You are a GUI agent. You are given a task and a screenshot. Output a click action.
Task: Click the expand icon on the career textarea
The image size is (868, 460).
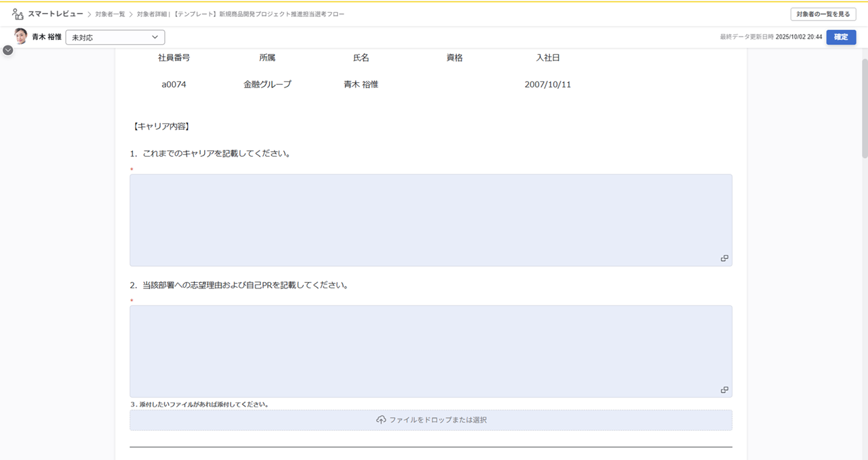coord(724,258)
